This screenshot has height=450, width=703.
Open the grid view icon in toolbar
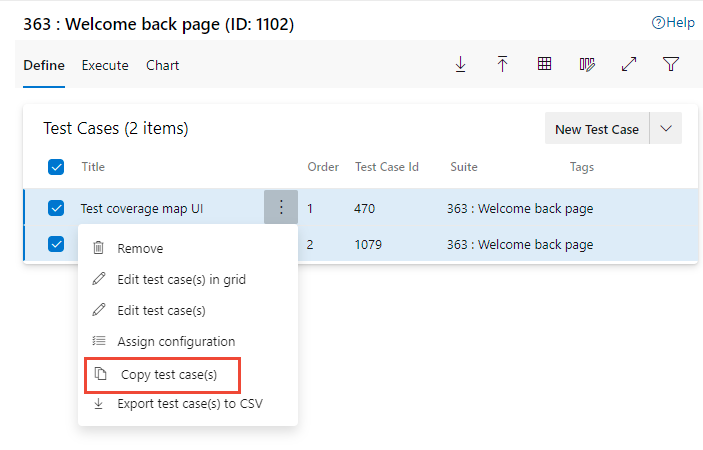coord(544,64)
